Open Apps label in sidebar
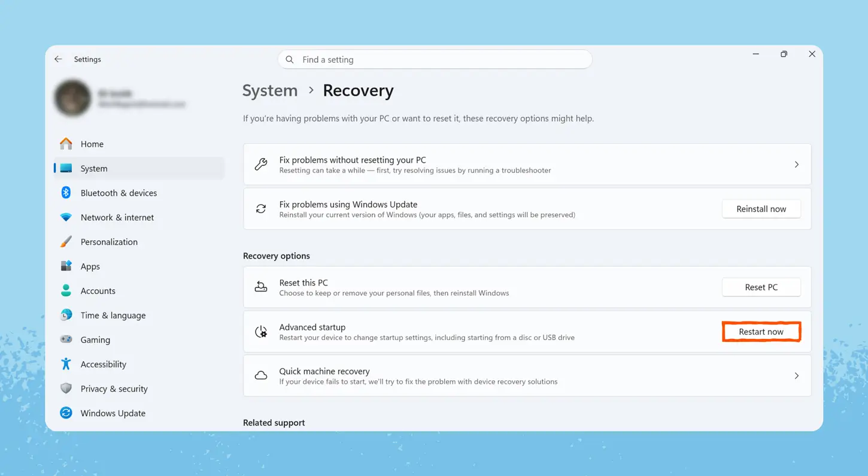 [90, 266]
